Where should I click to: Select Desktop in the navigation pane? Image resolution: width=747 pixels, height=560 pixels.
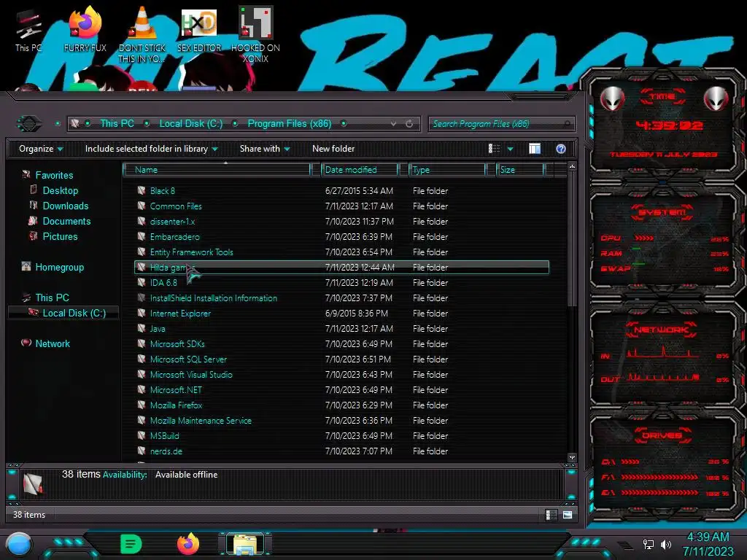[x=61, y=190]
